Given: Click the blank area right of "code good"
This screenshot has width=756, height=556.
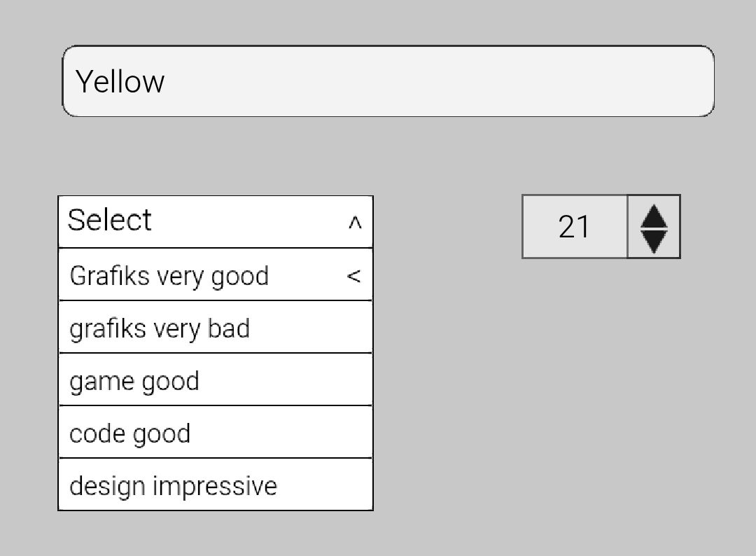Looking at the screenshot, I should pyautogui.click(x=280, y=433).
